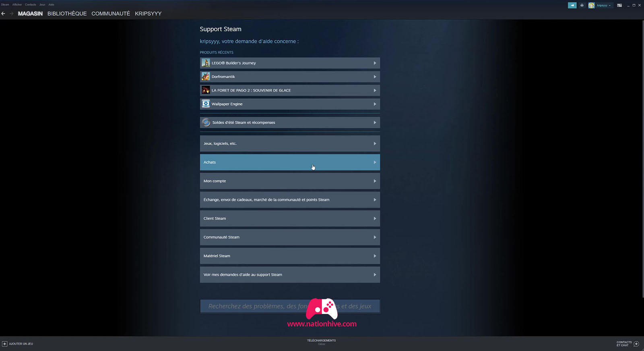Open the Contacts menu

pyautogui.click(x=30, y=5)
